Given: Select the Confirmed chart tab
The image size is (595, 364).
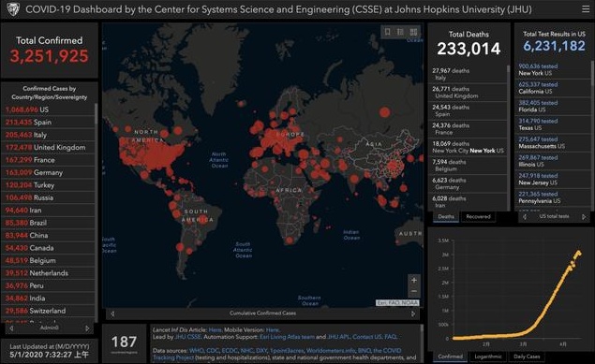Looking at the screenshot, I should 450,357.
